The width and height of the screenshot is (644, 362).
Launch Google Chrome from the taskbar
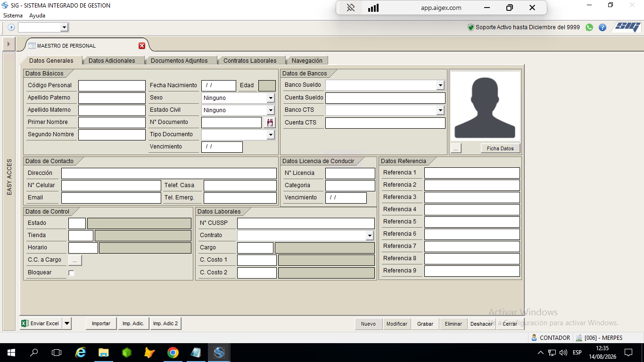click(x=173, y=353)
